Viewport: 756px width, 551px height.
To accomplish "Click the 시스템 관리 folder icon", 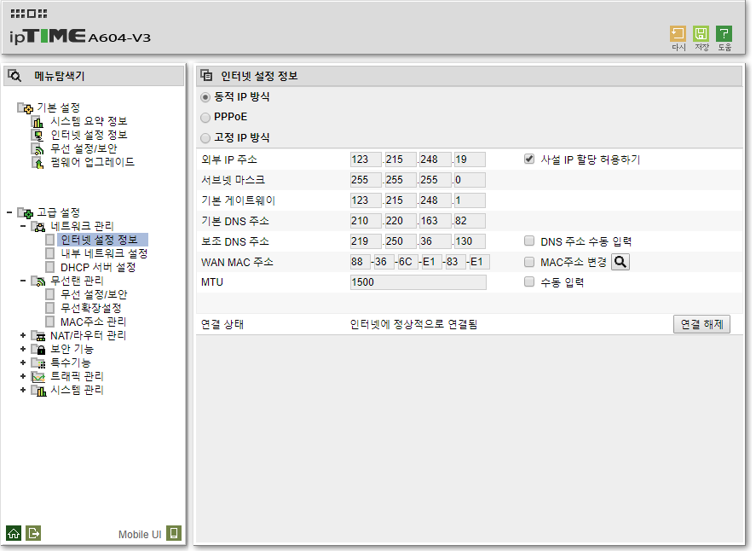I will tap(38, 390).
